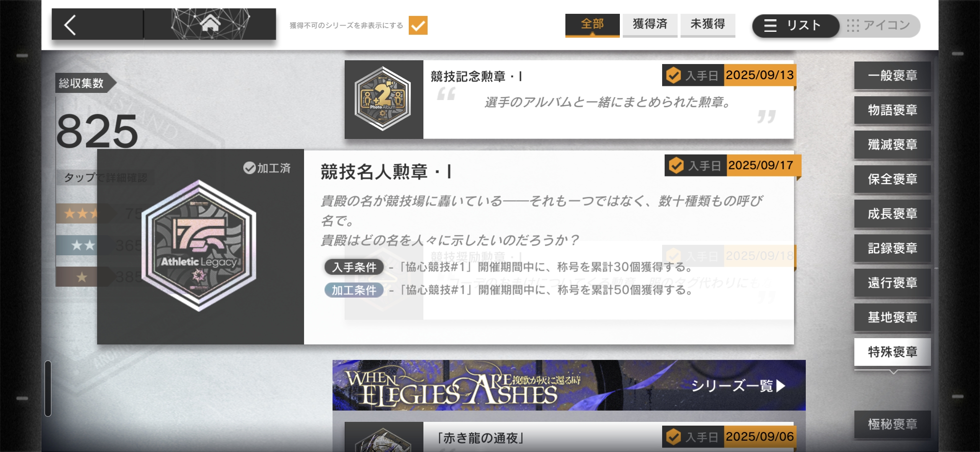The height and width of the screenshot is (452, 980).
Task: Tap the Athletic Legacy hexagon medal
Action: [199, 246]
